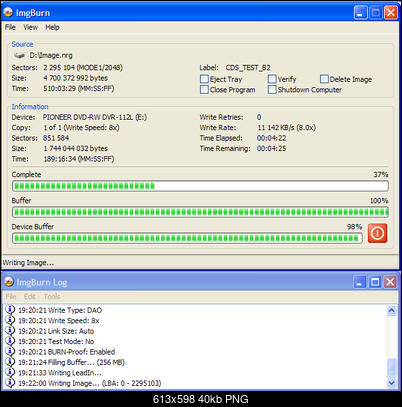402x407 pixels.
Task: Tick the Delete Image checkbox
Action: point(324,79)
